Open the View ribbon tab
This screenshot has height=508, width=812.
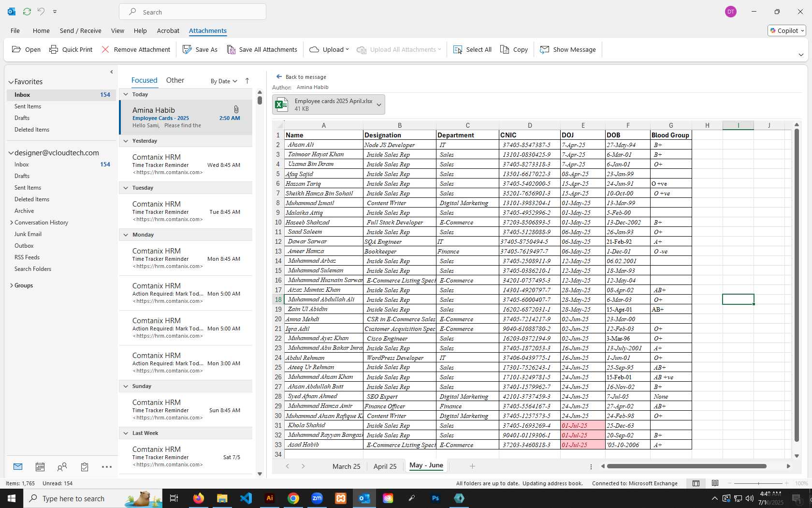pyautogui.click(x=117, y=30)
